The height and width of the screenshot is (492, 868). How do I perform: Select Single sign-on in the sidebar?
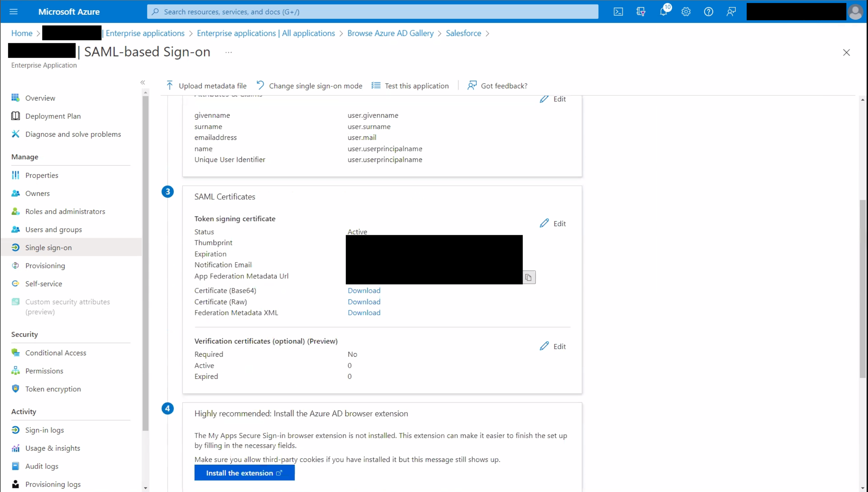tap(71, 248)
